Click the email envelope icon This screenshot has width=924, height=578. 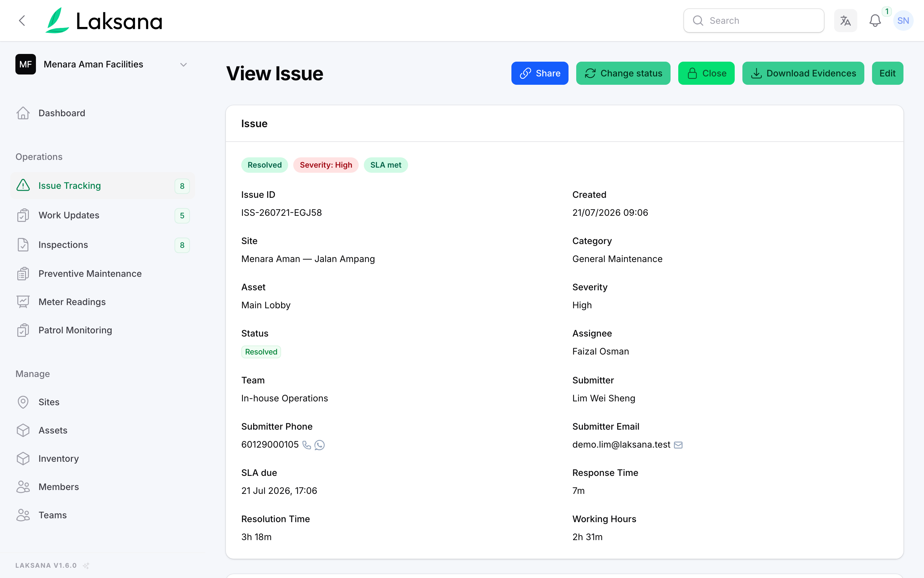(x=678, y=445)
